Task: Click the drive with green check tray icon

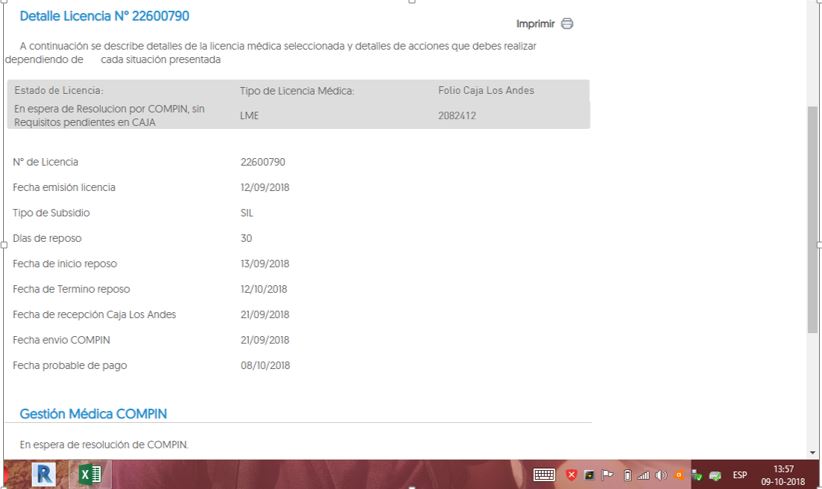Action: pos(715,475)
